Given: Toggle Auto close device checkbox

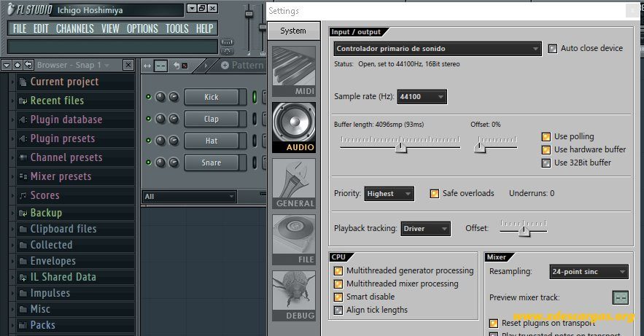Looking at the screenshot, I should point(552,48).
